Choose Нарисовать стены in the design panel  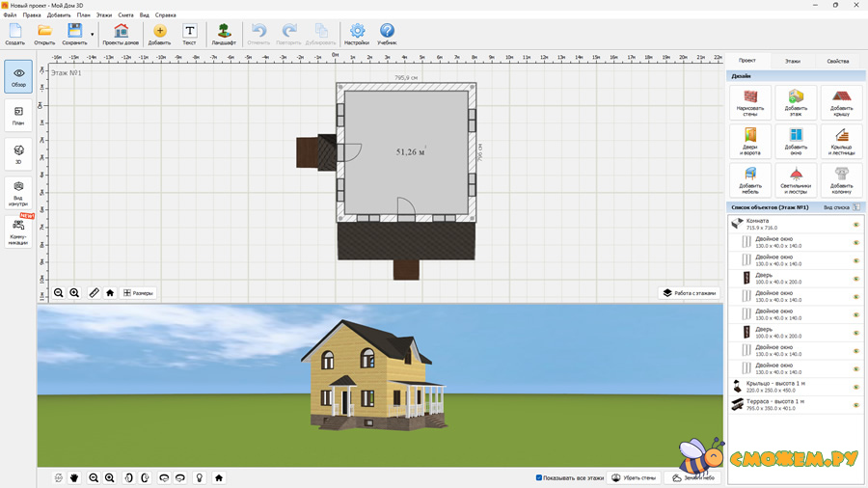tap(750, 103)
